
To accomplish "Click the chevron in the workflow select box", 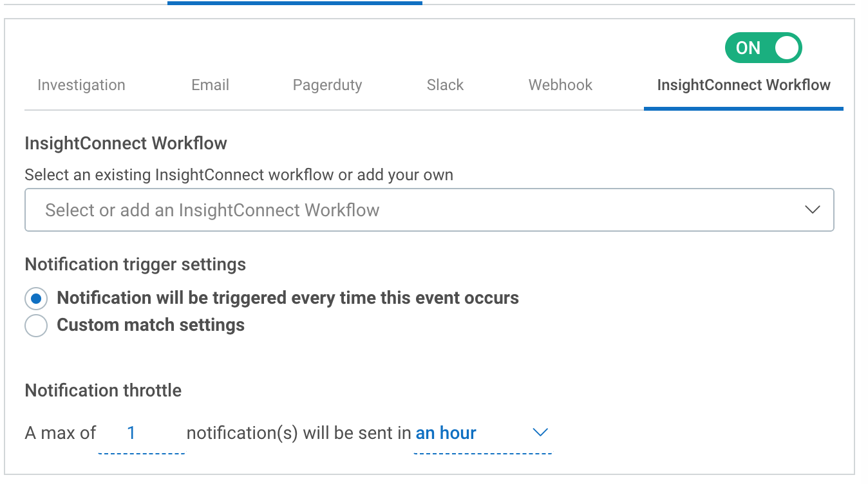I will tap(812, 210).
